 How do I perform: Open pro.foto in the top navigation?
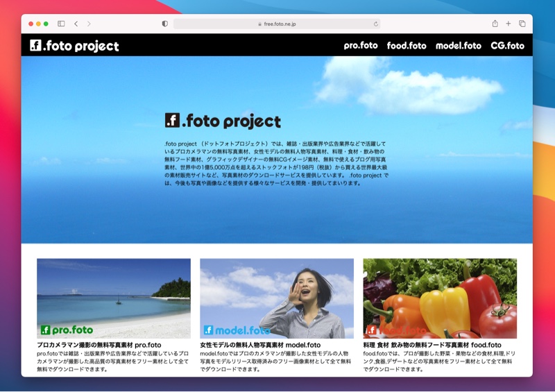[361, 46]
